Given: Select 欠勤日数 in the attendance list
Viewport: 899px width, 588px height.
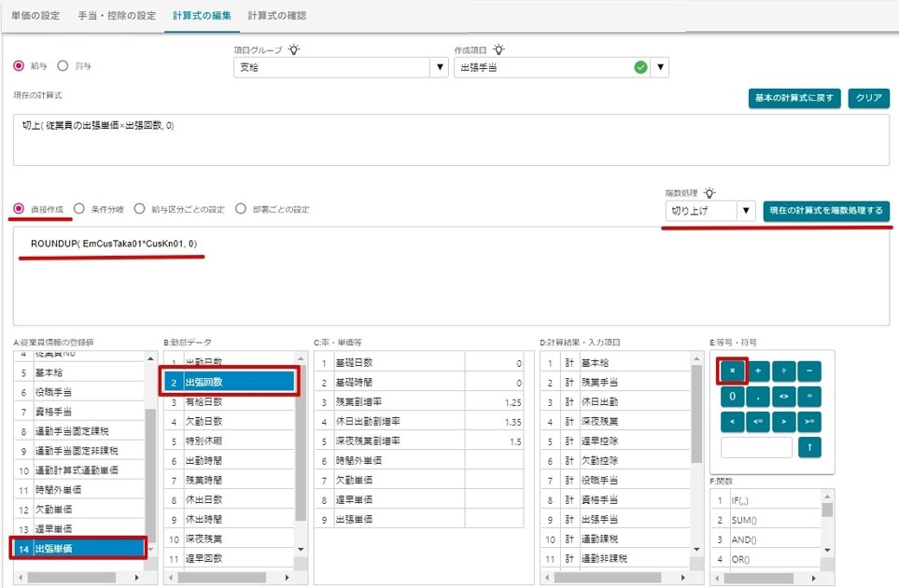Looking at the screenshot, I should coord(230,421).
